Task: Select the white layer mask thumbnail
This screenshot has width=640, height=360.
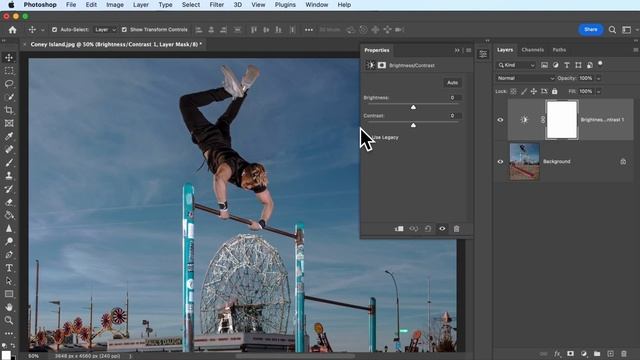Action: (562, 120)
